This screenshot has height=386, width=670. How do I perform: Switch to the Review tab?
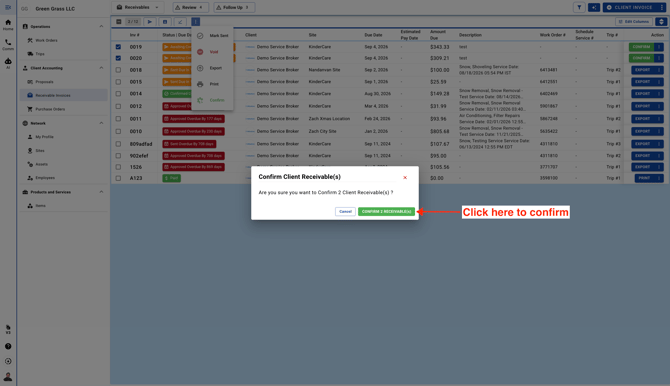click(191, 7)
